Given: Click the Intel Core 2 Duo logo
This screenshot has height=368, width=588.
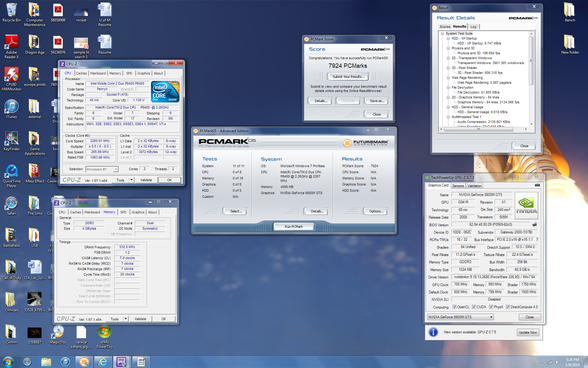Looking at the screenshot, I should click(165, 92).
